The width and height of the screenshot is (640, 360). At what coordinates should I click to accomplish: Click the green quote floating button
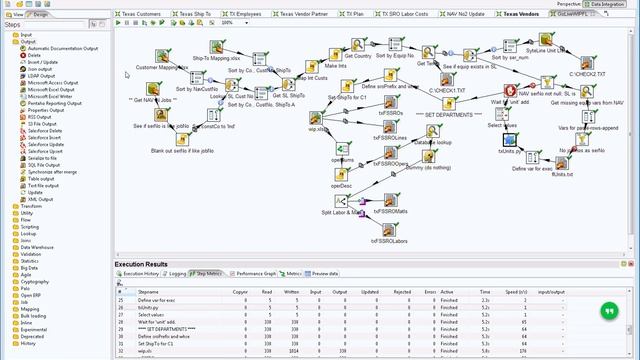click(x=609, y=311)
